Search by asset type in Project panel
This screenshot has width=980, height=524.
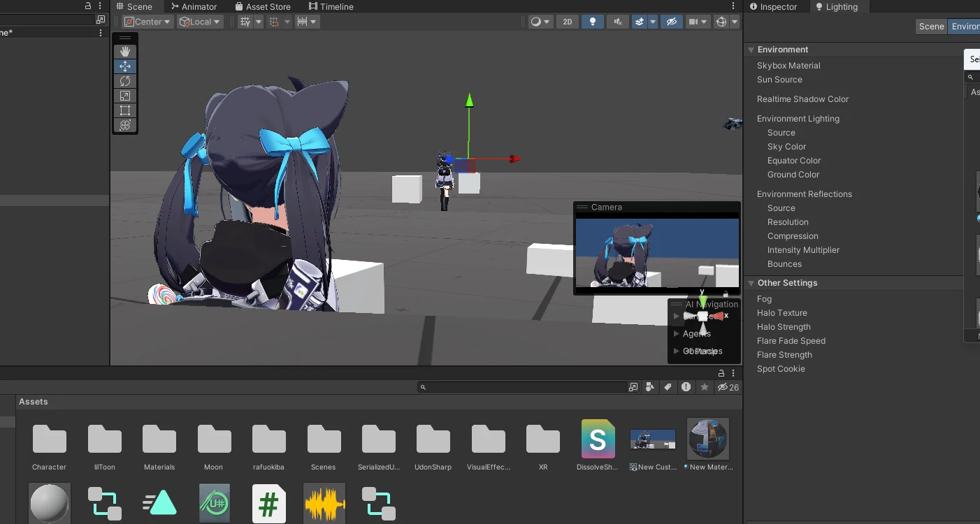650,387
